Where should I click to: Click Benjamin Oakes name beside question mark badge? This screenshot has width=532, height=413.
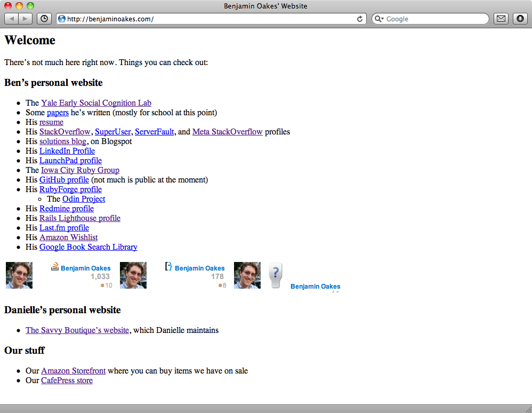(315, 287)
